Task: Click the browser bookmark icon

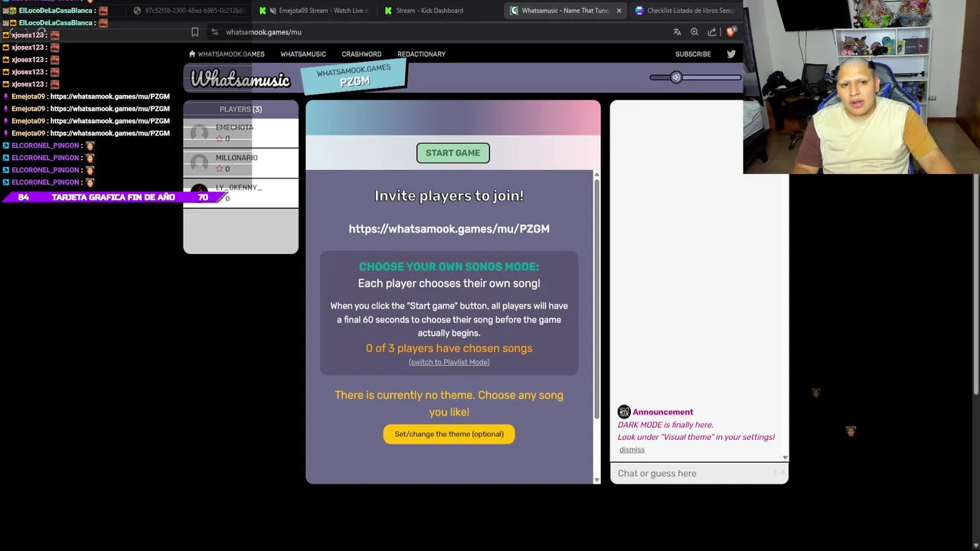Action: pyautogui.click(x=194, y=32)
